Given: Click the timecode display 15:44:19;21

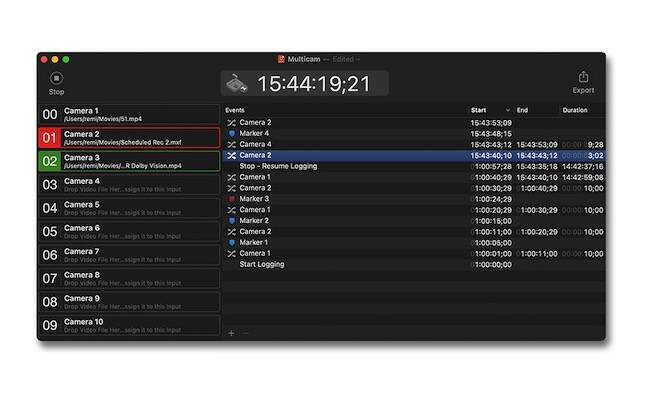Looking at the screenshot, I should pyautogui.click(x=314, y=84).
